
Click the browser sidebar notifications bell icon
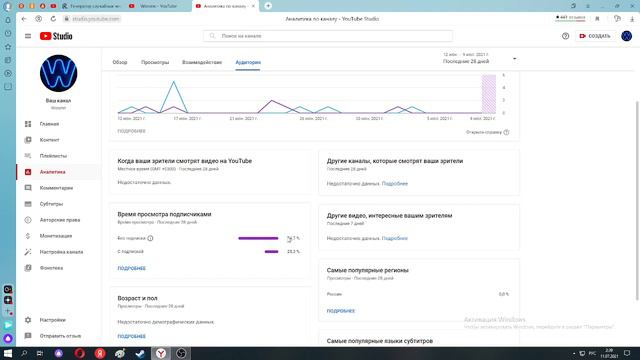pos(8,20)
